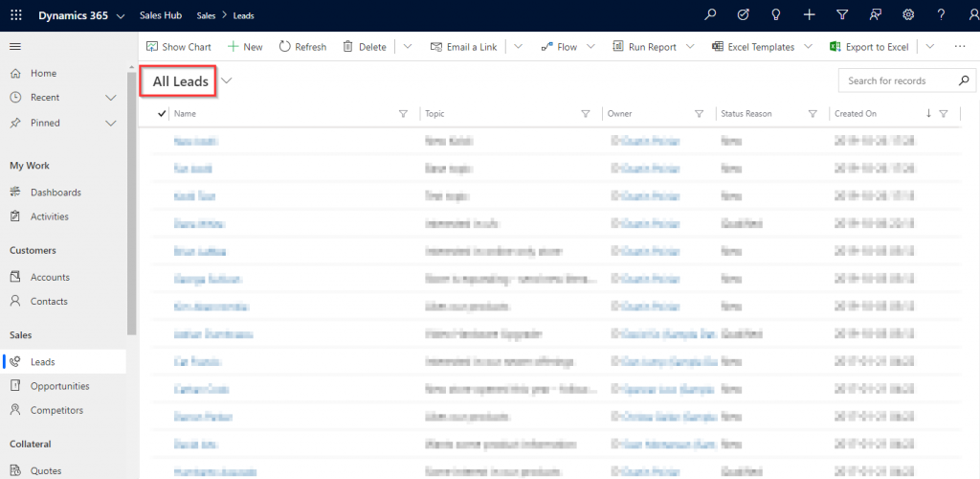Open Activities in sidebar
This screenshot has height=479, width=980.
tap(62, 217)
